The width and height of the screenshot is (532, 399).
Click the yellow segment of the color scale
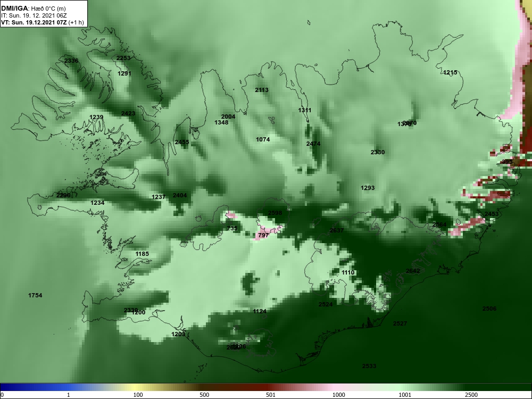[134, 387]
